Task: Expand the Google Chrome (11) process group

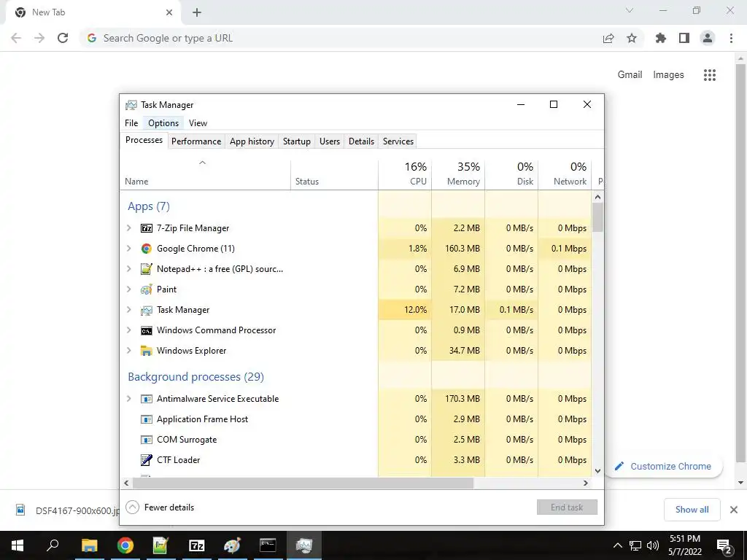Action: click(x=128, y=249)
